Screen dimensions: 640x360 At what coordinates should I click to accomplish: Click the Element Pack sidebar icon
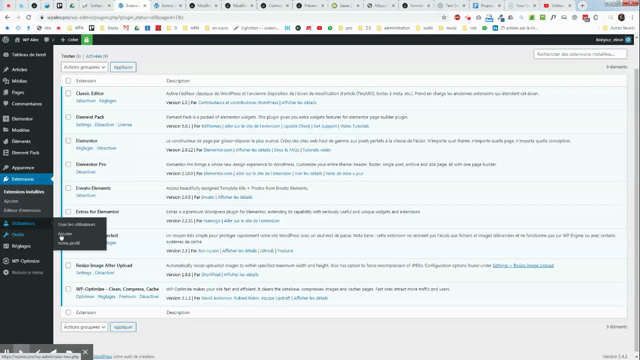pyautogui.click(x=6, y=153)
